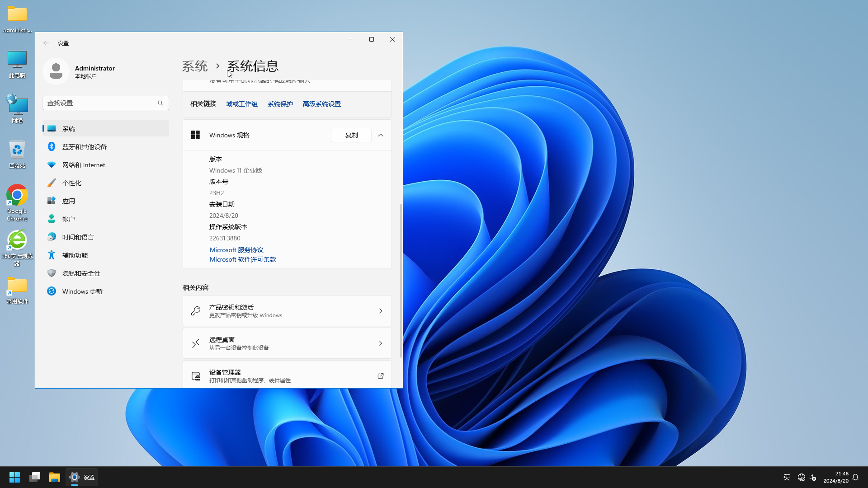Click the external-link icon on 设备管理器 row

[x=381, y=376]
